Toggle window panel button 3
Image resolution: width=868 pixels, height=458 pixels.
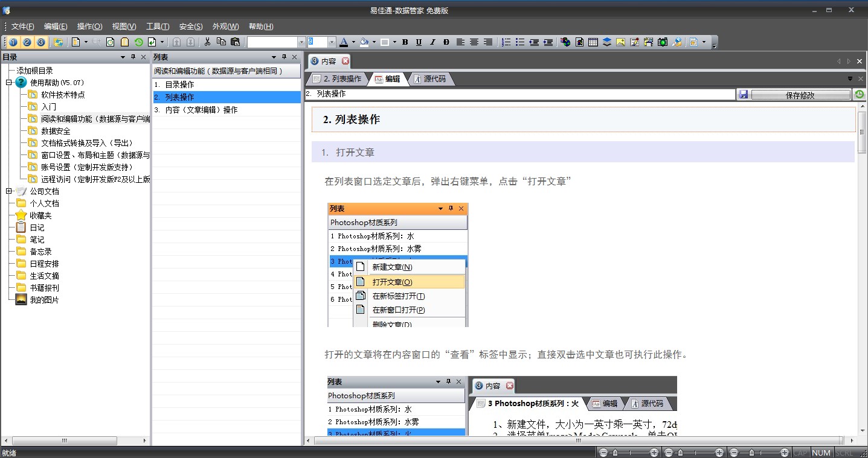coord(40,42)
